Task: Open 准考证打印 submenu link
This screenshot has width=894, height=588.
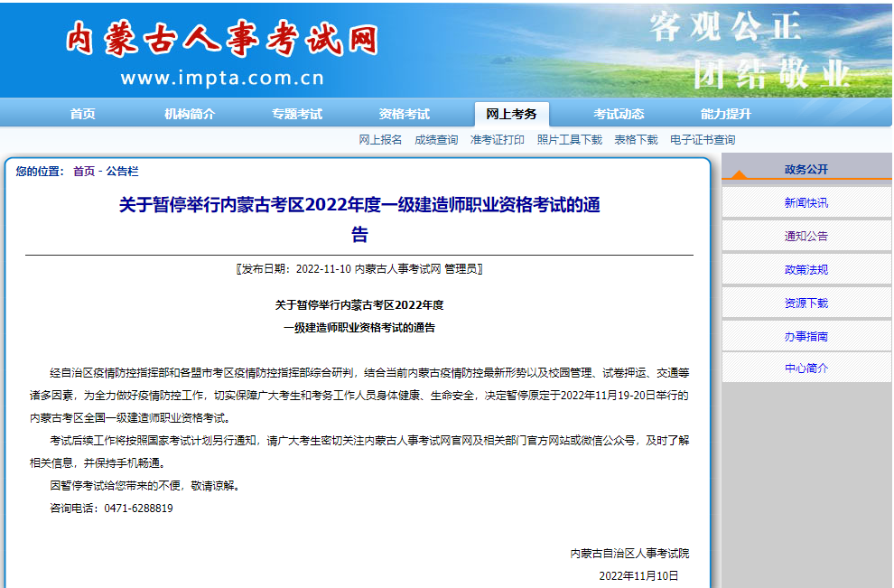Action: pos(497,140)
